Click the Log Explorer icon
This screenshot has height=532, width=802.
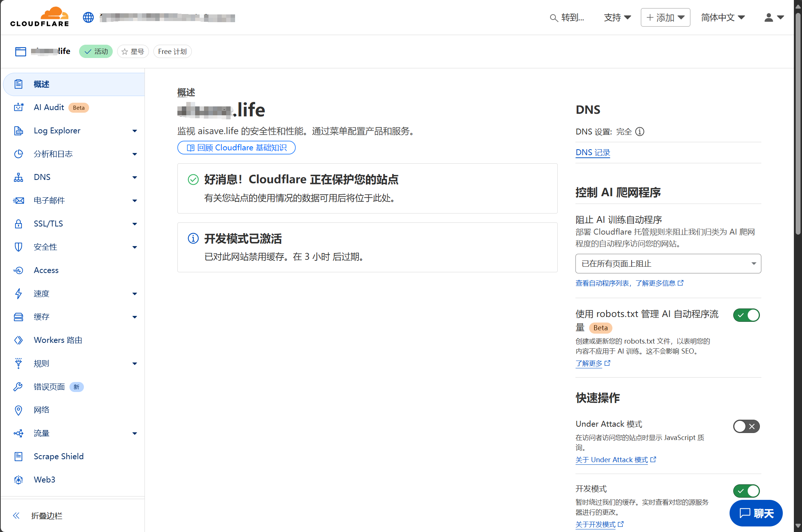(x=18, y=131)
